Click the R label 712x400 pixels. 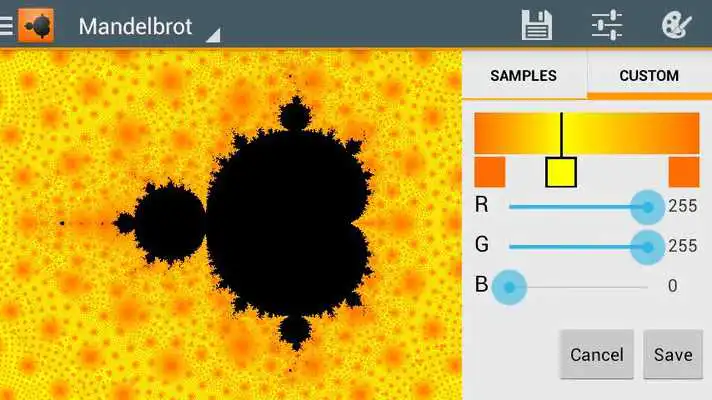(x=482, y=205)
